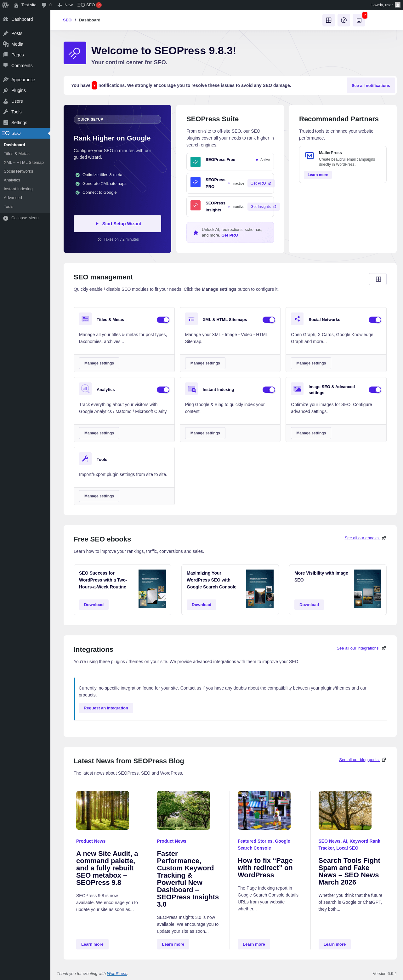Start the Setup Wizard

click(117, 224)
